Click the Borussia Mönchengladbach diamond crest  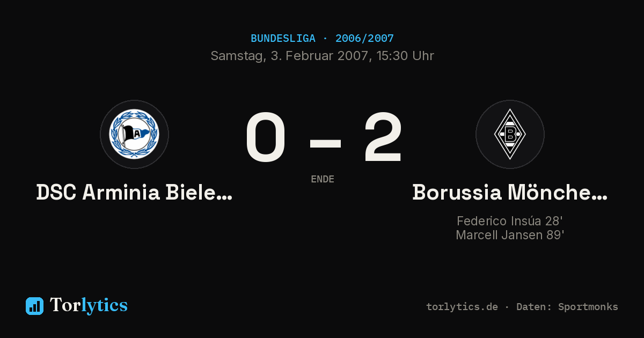click(x=510, y=134)
